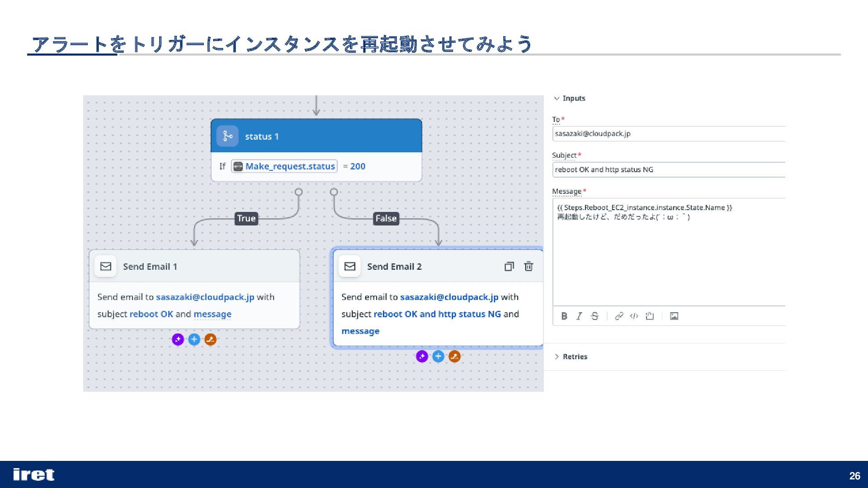The image size is (868, 488).
Task: Select the status 1 condition node header
Action: pos(316,136)
